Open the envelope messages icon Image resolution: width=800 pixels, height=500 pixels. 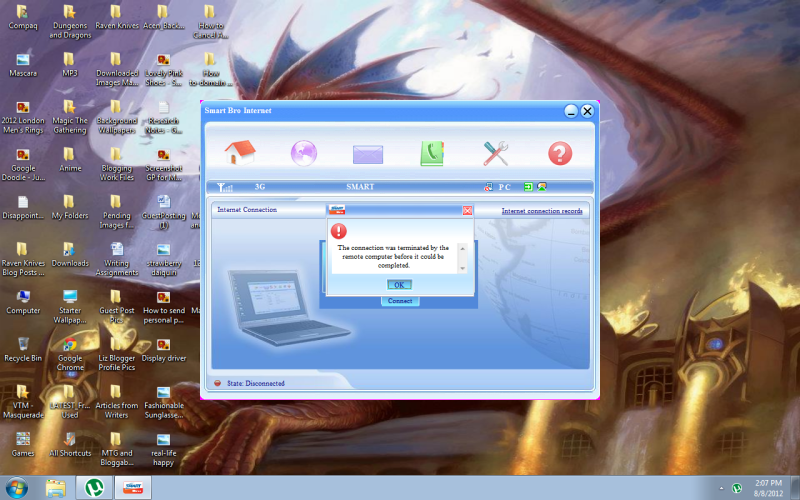pos(368,154)
